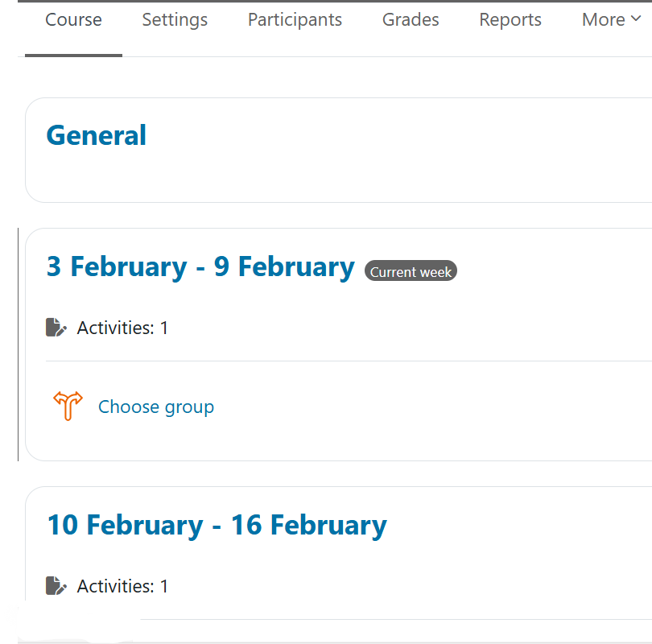Click 'Activities: 1' text under 3 February week
The width and height of the screenshot is (652, 644).
click(122, 328)
